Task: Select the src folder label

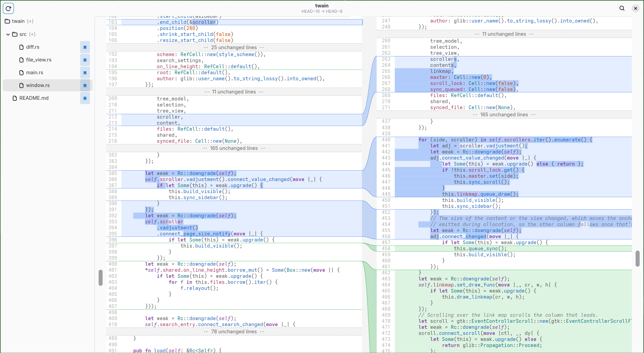Action: 23,34
